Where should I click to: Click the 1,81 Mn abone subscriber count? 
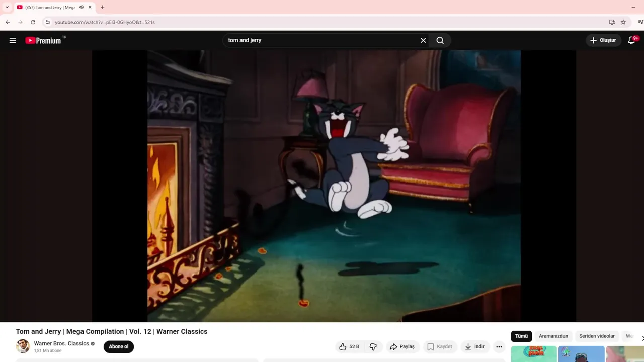click(x=48, y=351)
